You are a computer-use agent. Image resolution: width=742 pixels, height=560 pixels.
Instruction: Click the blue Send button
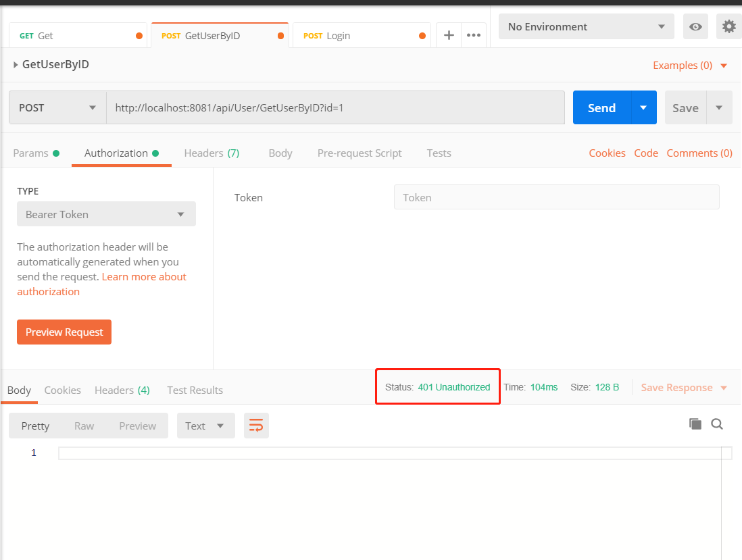point(601,108)
